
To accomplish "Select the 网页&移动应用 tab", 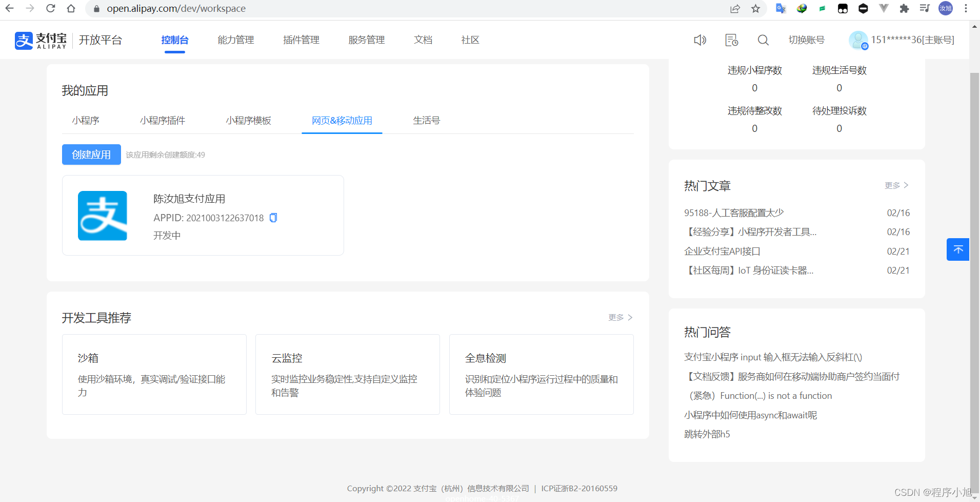I will tap(342, 121).
